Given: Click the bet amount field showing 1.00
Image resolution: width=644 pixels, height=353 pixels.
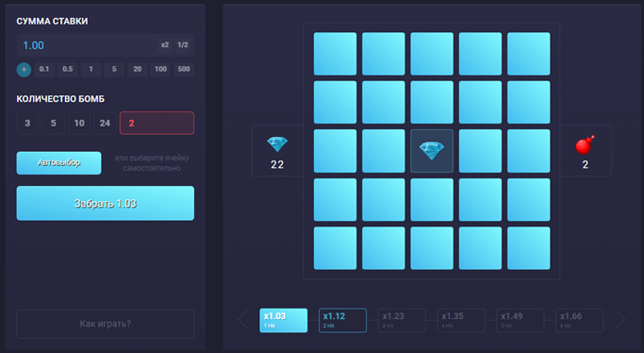Looking at the screenshot, I should [x=86, y=45].
